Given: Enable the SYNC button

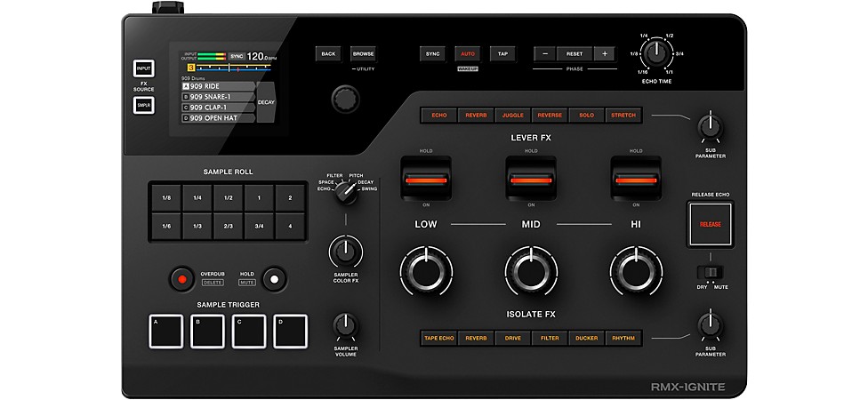Looking at the screenshot, I should [432, 53].
